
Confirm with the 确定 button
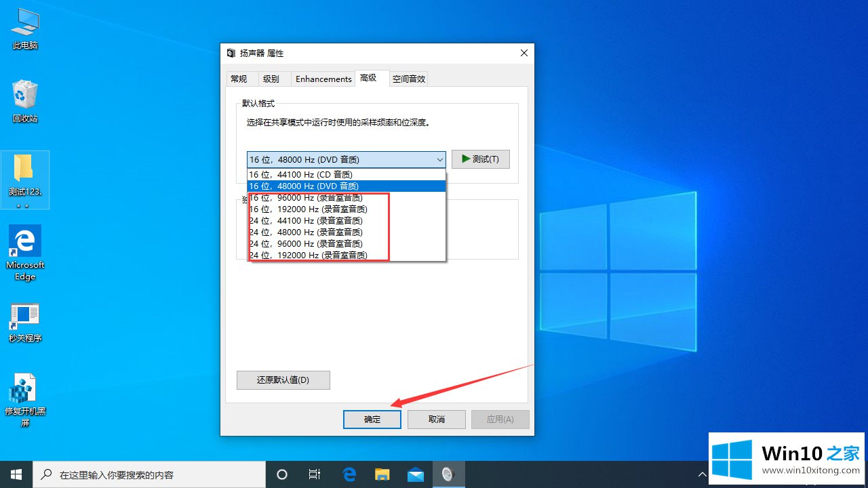[372, 420]
